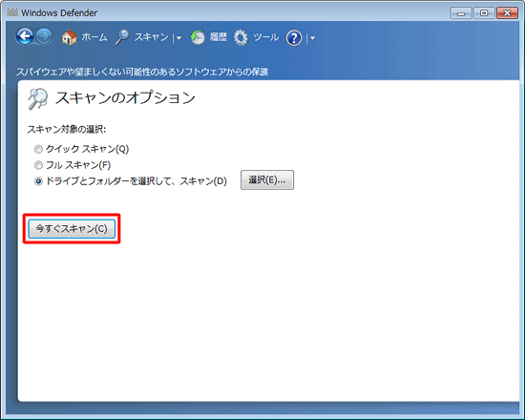The width and height of the screenshot is (525, 420).
Task: Select the クイック スキャン(Q) radio button
Action: [38, 149]
